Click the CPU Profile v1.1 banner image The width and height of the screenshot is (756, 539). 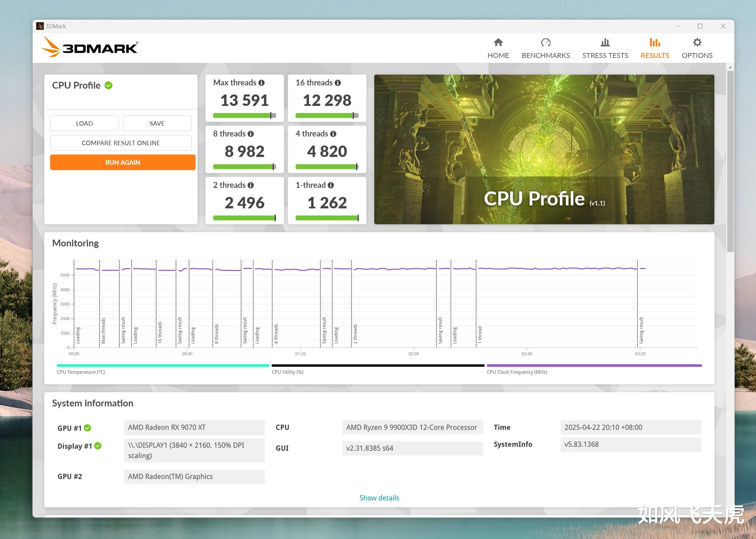pos(544,149)
